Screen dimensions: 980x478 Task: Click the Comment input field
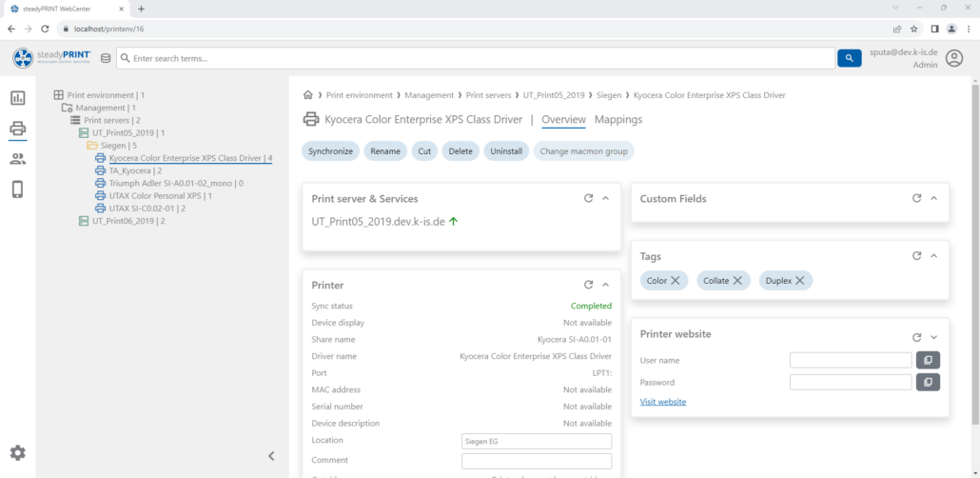pyautogui.click(x=537, y=461)
